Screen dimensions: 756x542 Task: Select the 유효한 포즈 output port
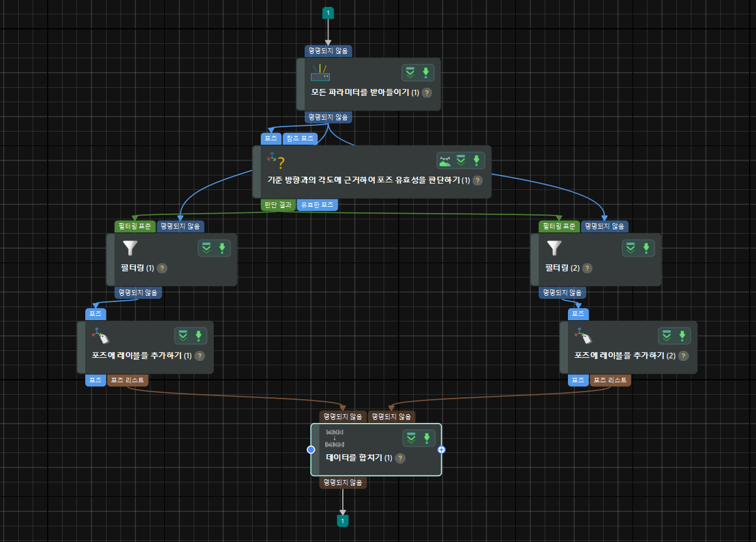(x=318, y=204)
